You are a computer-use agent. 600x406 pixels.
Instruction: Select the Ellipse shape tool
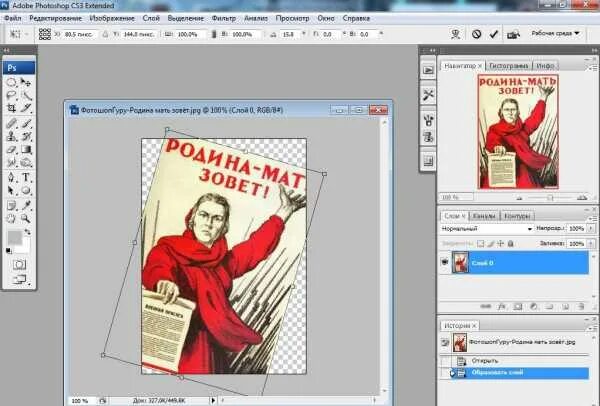click(x=26, y=191)
